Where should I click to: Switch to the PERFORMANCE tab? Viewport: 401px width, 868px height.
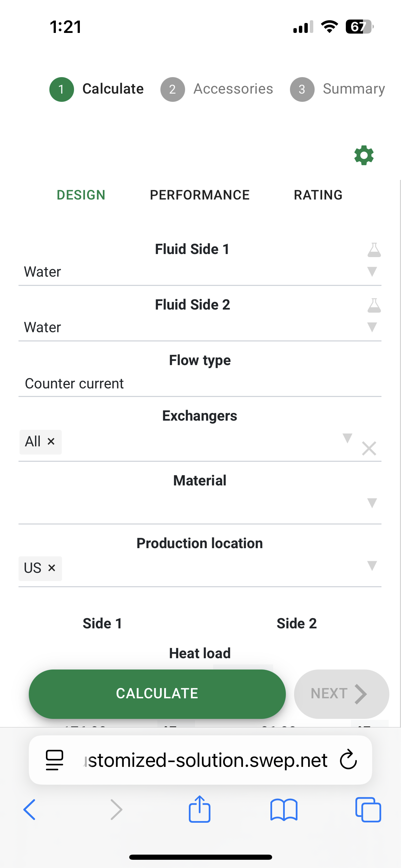coord(199,195)
